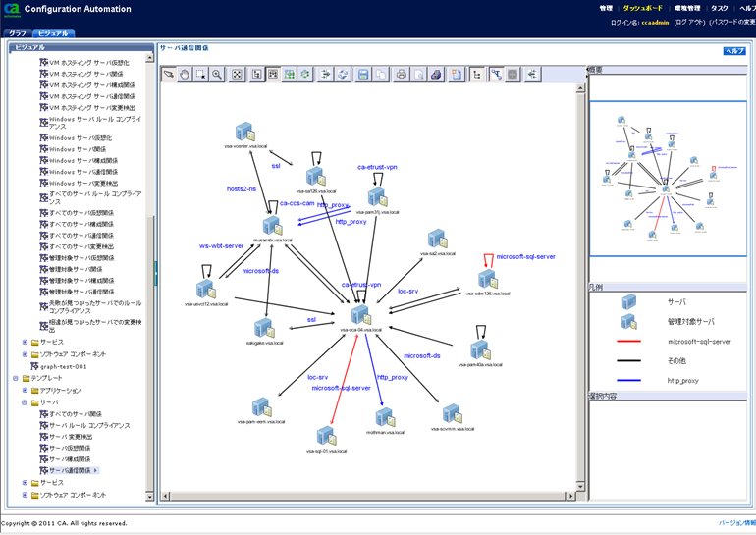Apply the hierarchical layout icon
This screenshot has height=535, width=756.
(x=257, y=75)
